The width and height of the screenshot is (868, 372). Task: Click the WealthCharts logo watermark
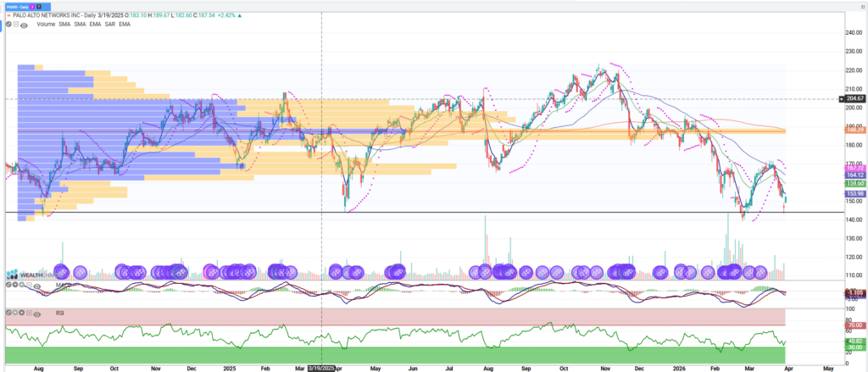pos(25,273)
